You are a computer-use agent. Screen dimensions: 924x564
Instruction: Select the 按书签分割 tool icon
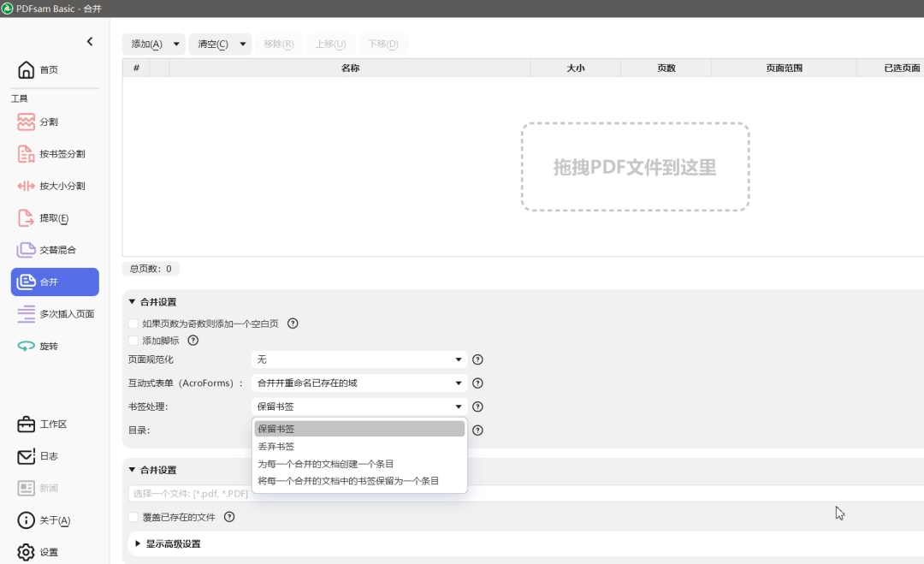(27, 154)
